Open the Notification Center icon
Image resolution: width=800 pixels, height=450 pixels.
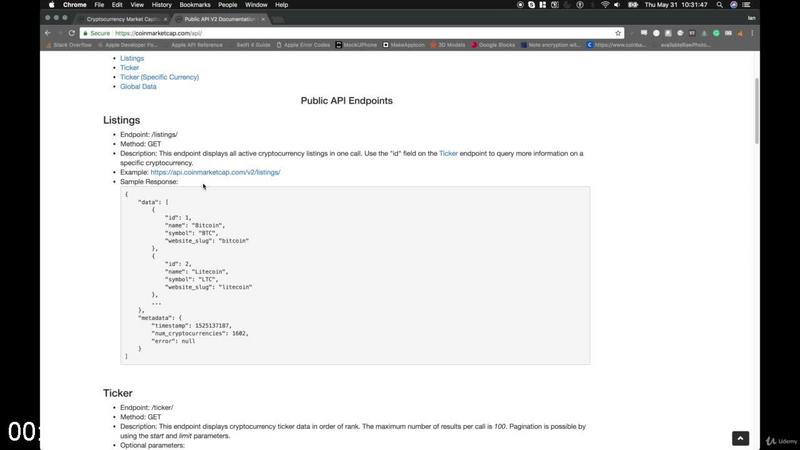coord(746,5)
